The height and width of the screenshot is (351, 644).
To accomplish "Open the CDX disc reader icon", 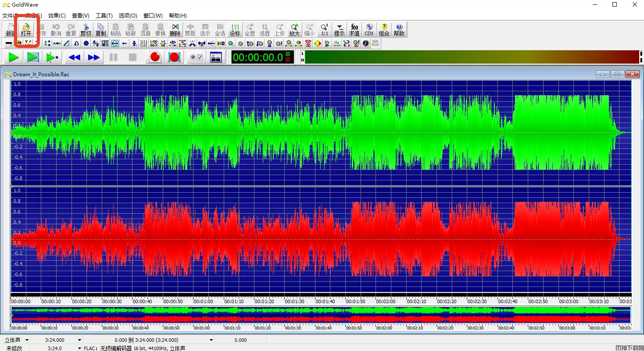I will 369,29.
